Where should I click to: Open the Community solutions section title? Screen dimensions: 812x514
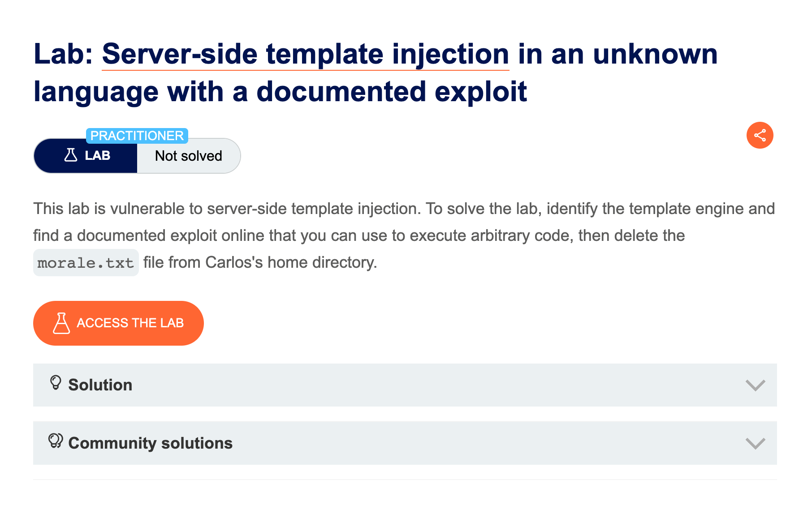click(150, 443)
